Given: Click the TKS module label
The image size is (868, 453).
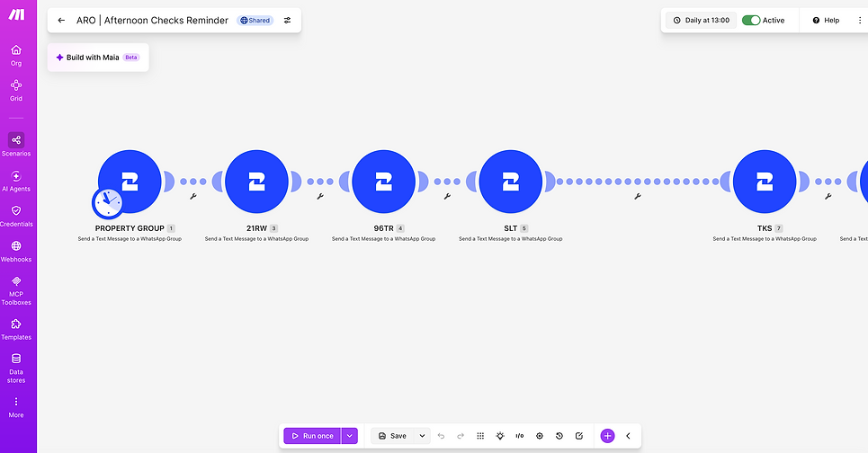Looking at the screenshot, I should (x=765, y=228).
